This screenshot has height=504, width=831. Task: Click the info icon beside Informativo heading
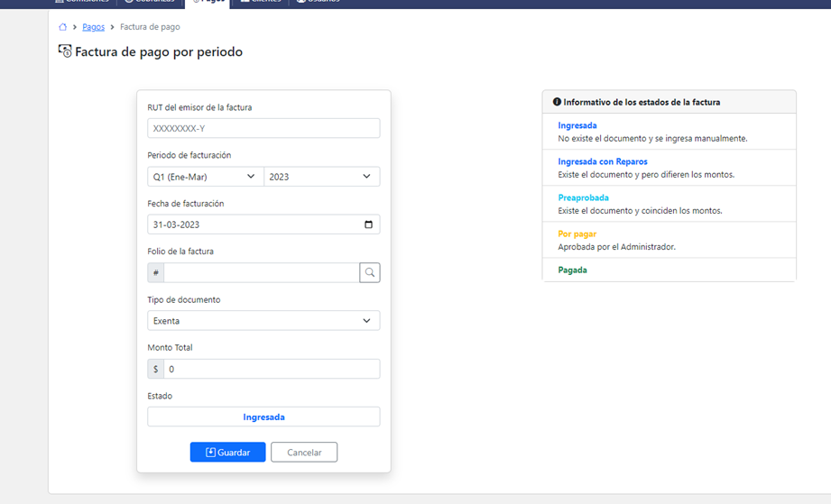(x=557, y=103)
